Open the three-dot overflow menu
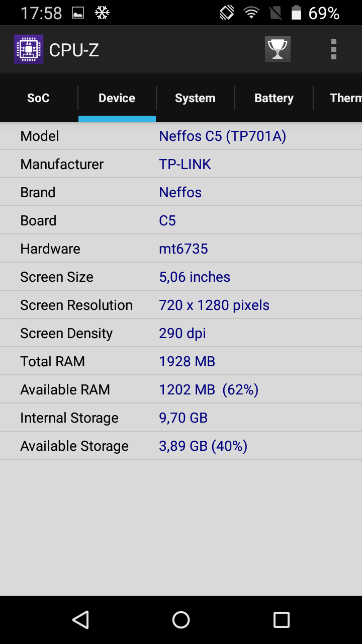 pos(333,49)
